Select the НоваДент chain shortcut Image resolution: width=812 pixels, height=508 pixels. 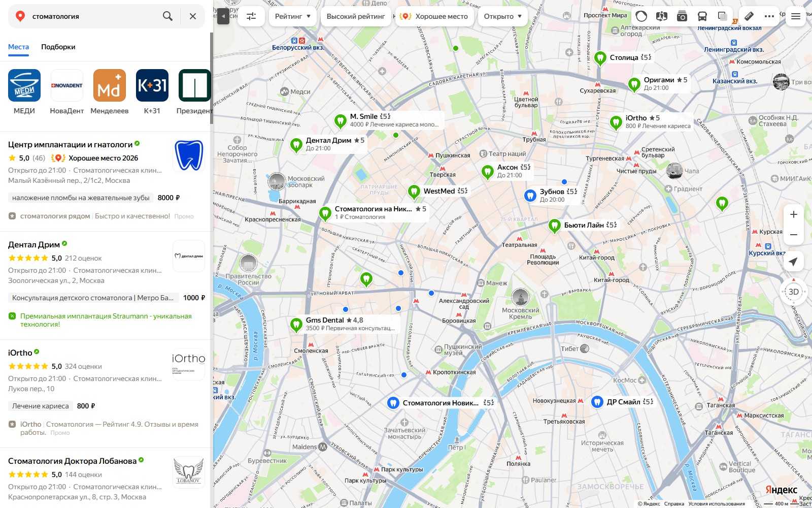67,92
